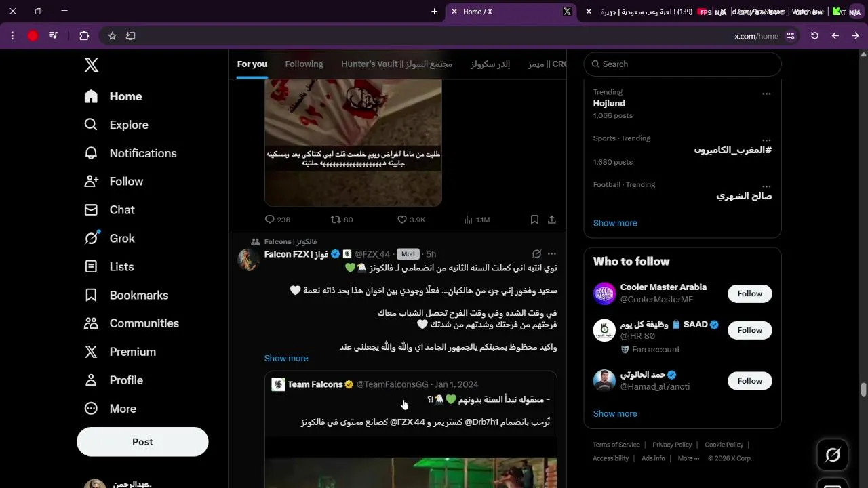
Task: Click the Grok explain icon on Falcon FZX post
Action: tap(536, 254)
